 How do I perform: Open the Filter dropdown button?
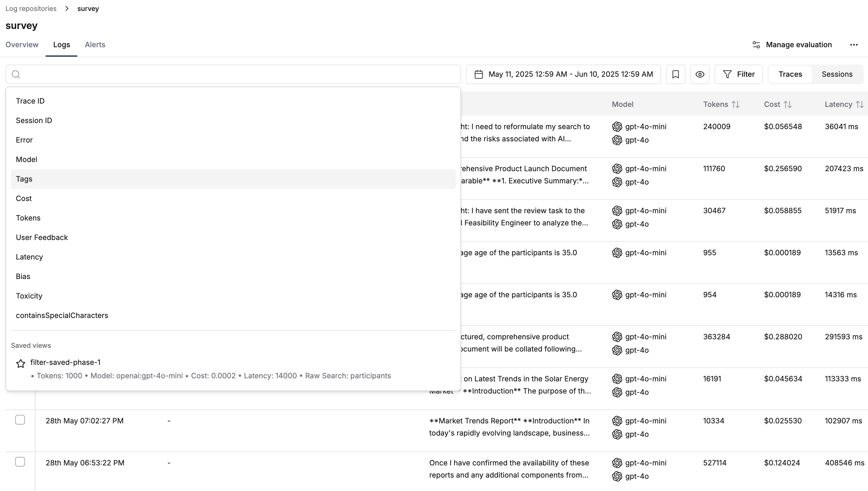click(738, 74)
